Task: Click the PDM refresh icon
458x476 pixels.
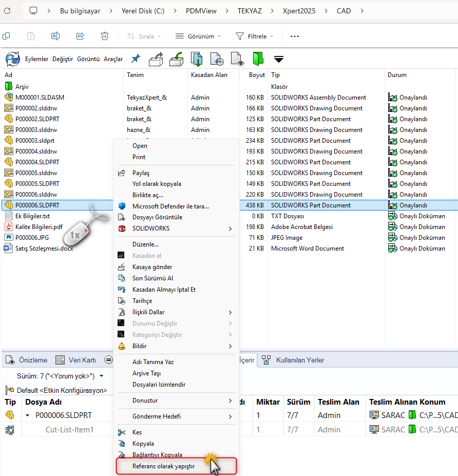Action: click(12, 59)
